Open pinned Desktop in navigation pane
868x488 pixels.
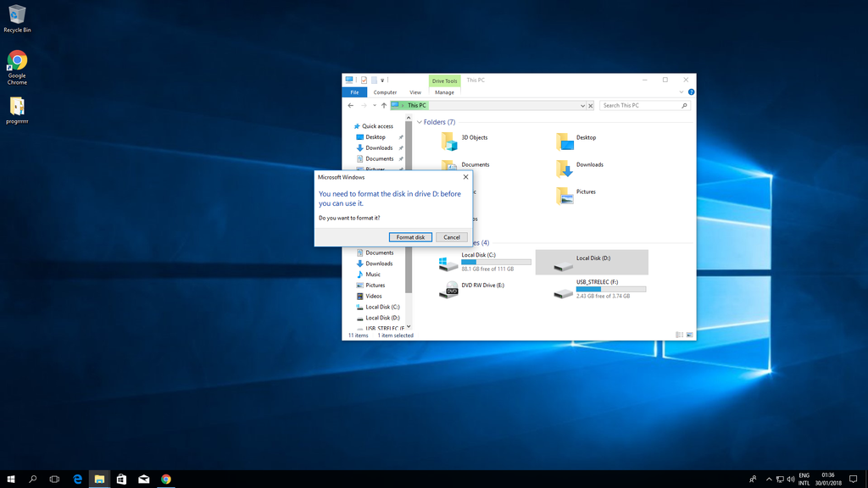pyautogui.click(x=376, y=137)
